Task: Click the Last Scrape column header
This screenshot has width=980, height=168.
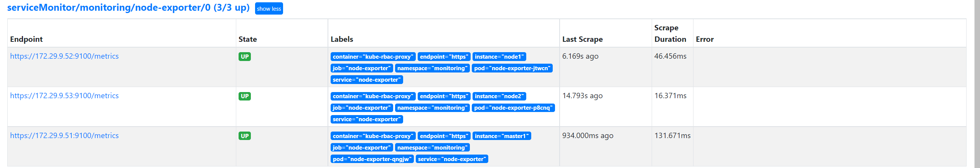Action: (582, 39)
